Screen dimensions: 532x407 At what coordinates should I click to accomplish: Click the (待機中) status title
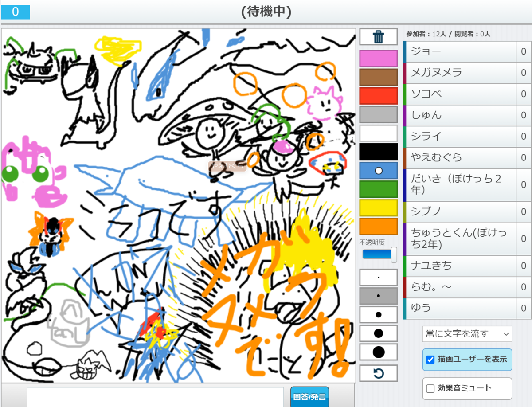tap(266, 12)
